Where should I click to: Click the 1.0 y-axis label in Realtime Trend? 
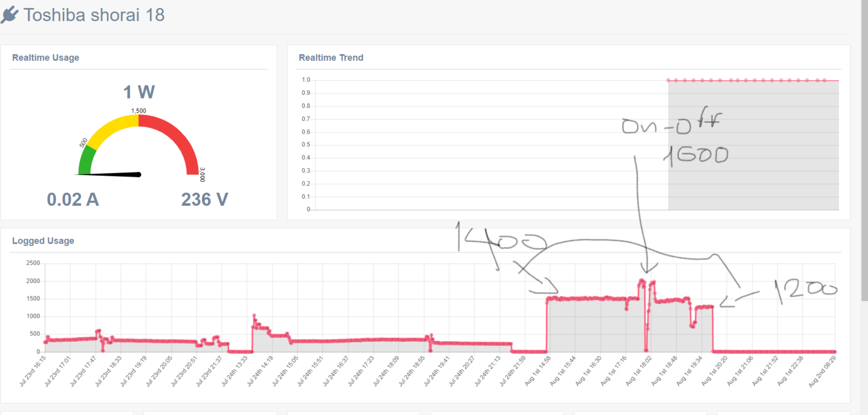[x=306, y=80]
